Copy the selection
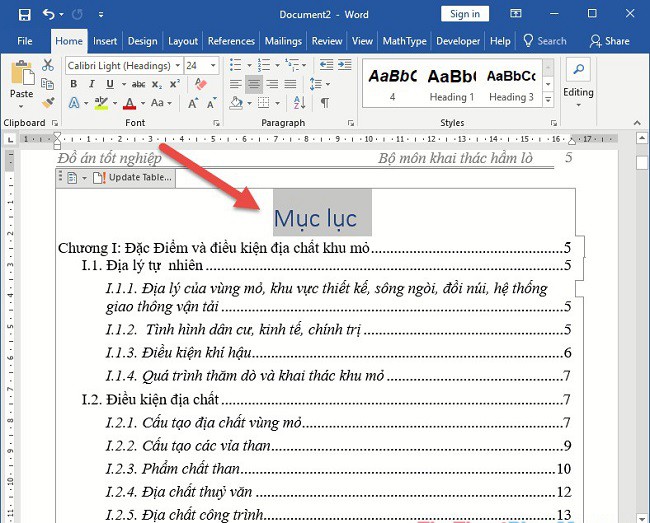This screenshot has width=650, height=523. coord(48,84)
